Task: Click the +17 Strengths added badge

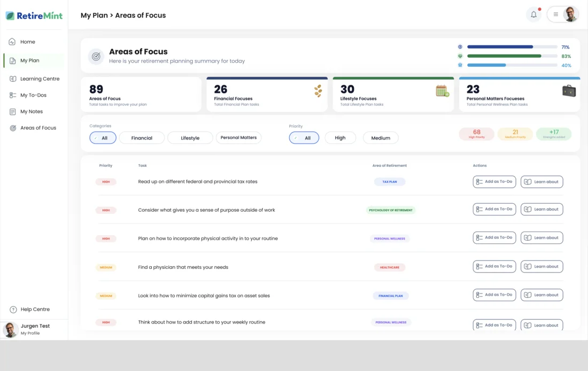Action: point(554,134)
